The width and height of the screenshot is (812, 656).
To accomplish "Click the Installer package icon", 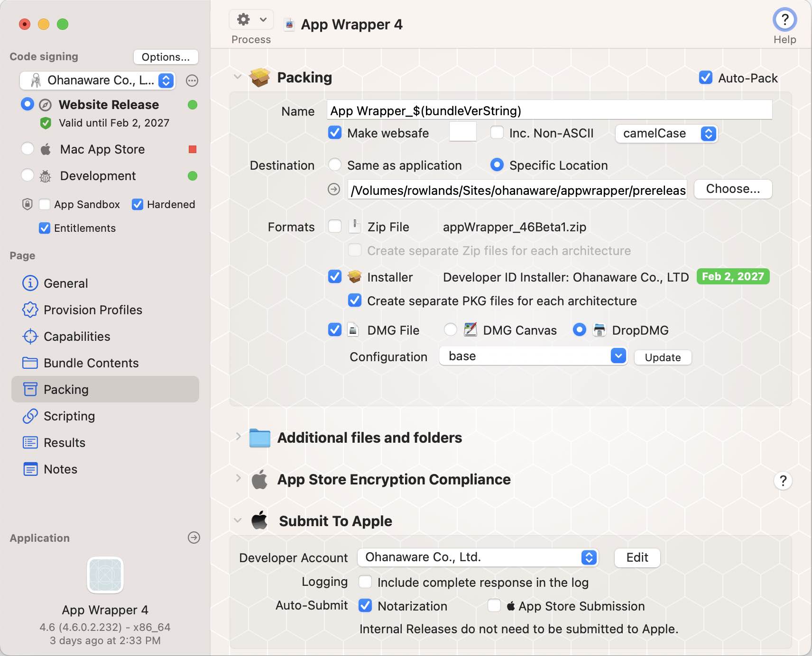I will [x=355, y=276].
